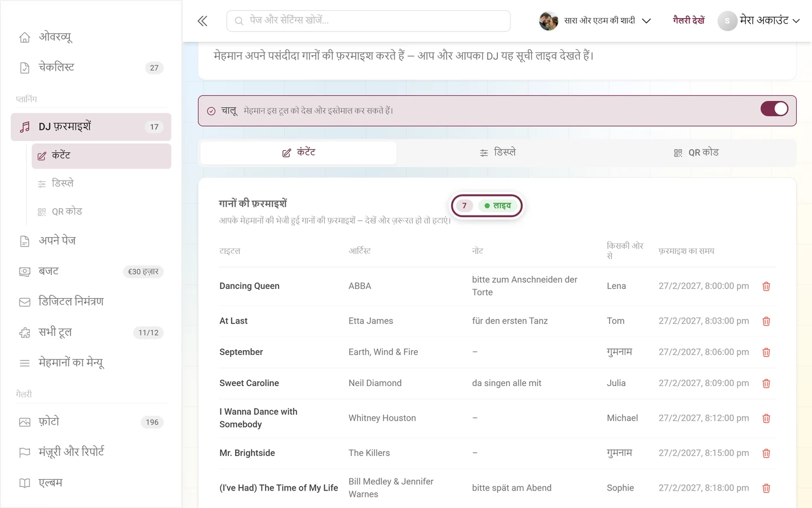Delete the Mr. Brightside request
The height and width of the screenshot is (508, 812).
point(766,453)
